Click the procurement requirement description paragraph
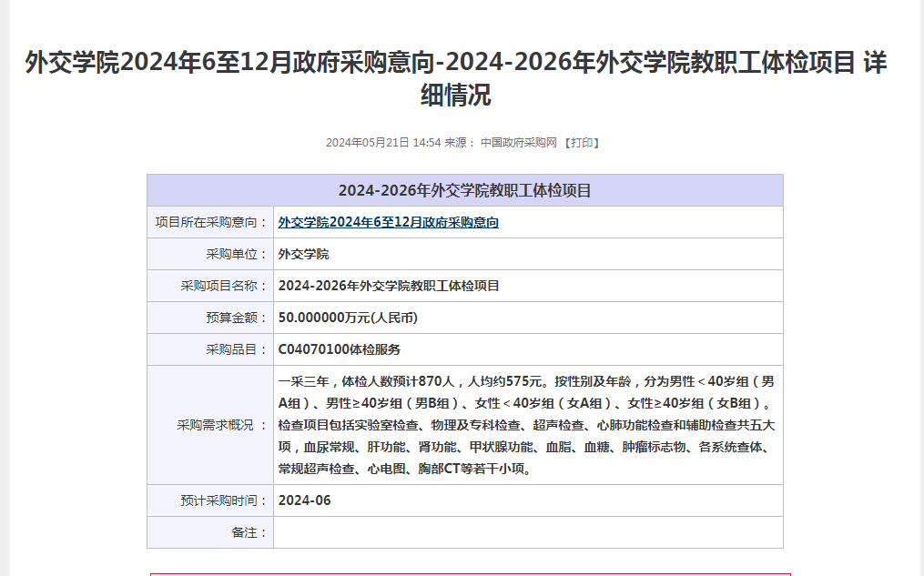This screenshot has width=924, height=576. pyautogui.click(x=526, y=425)
